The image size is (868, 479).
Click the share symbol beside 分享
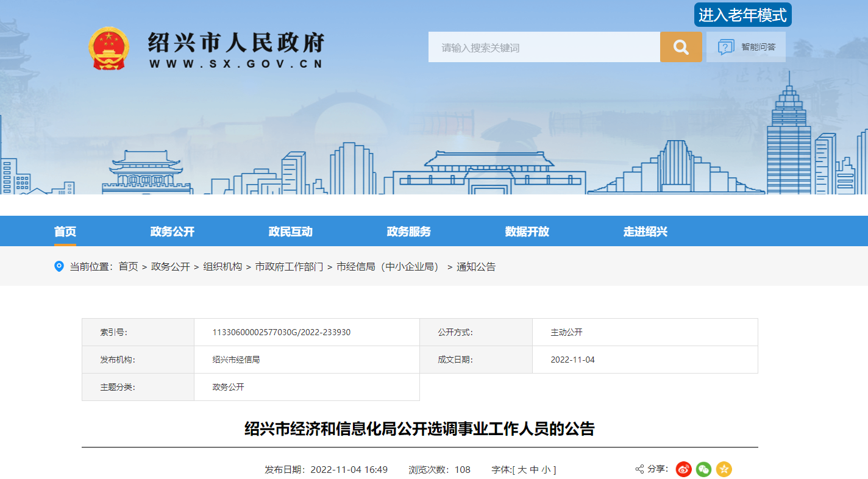tap(639, 469)
